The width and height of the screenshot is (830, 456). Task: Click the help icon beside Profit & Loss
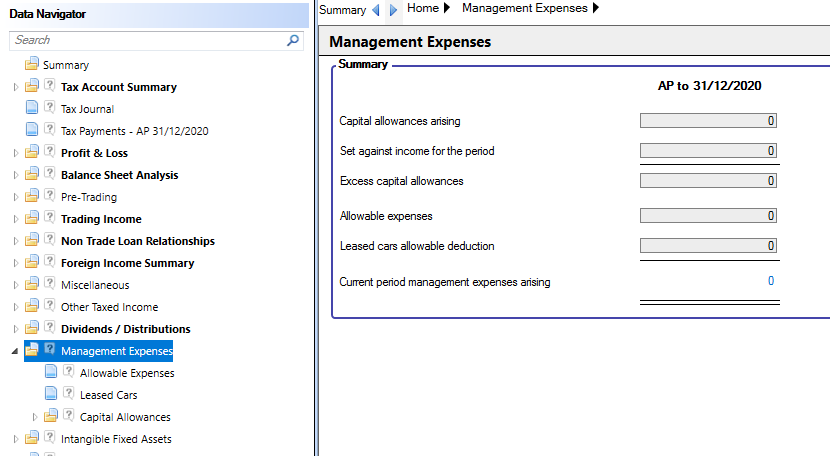[50, 151]
